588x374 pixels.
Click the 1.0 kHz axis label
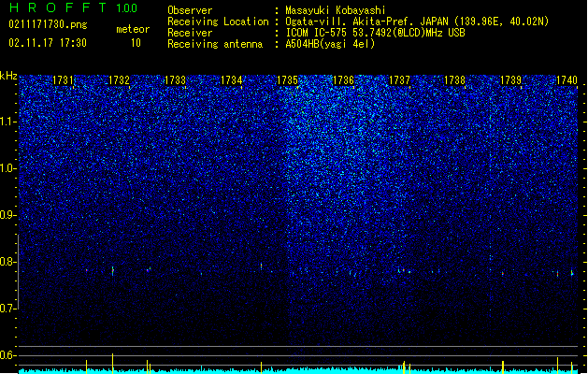[x=8, y=168]
